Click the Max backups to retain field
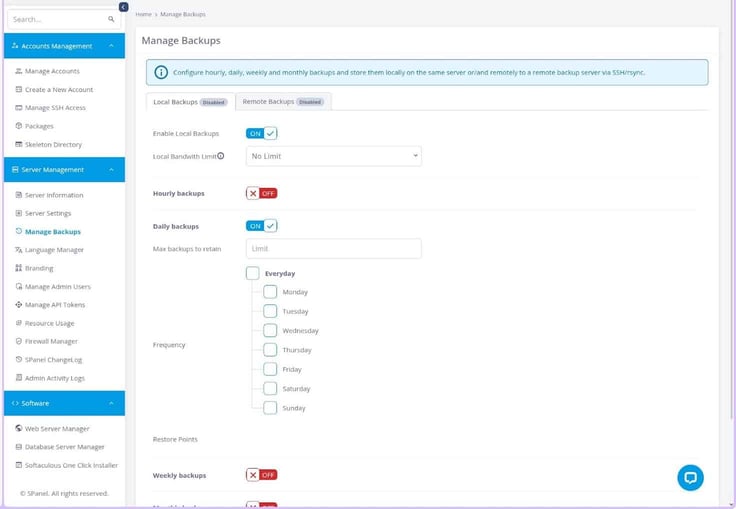Image resolution: width=736 pixels, height=509 pixels. coord(334,248)
